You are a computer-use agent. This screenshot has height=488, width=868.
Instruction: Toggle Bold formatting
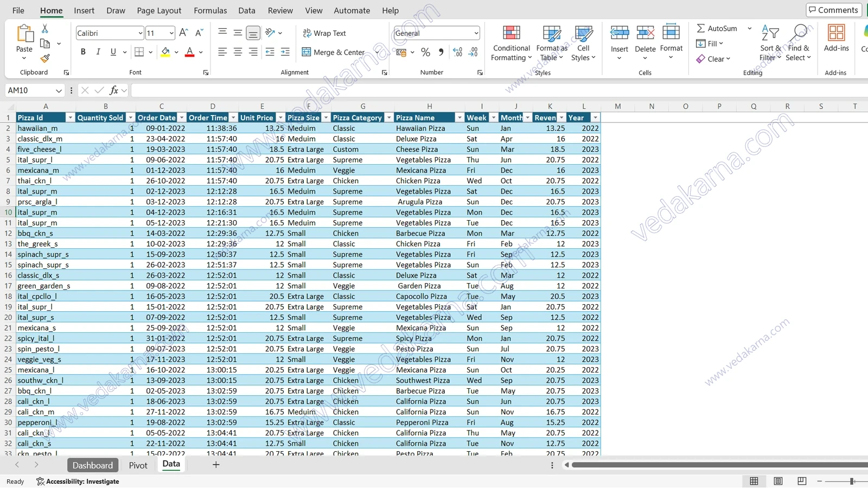[x=83, y=52]
